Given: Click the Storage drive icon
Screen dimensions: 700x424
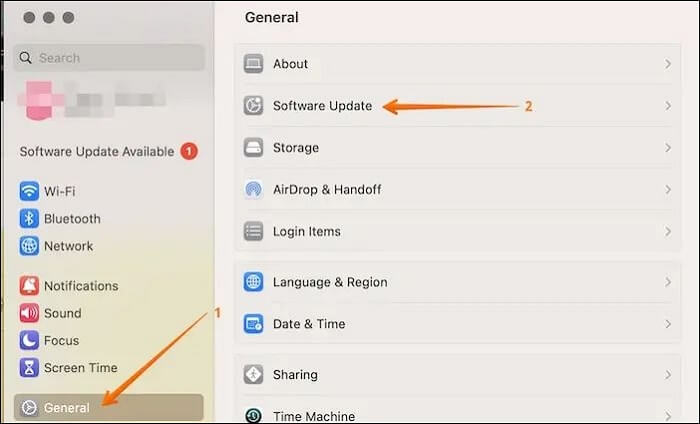Looking at the screenshot, I should pyautogui.click(x=254, y=148).
